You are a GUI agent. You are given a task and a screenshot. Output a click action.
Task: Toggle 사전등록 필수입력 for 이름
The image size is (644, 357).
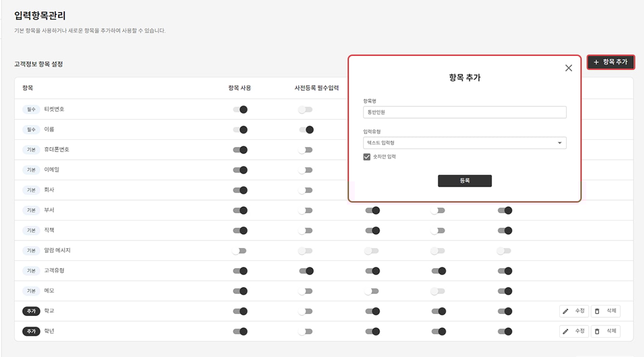click(306, 130)
